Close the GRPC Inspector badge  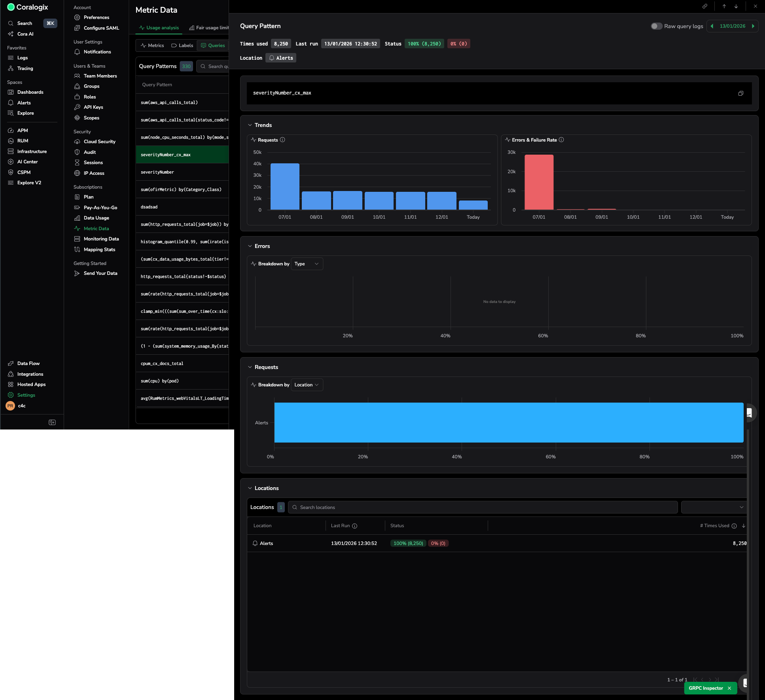click(729, 688)
